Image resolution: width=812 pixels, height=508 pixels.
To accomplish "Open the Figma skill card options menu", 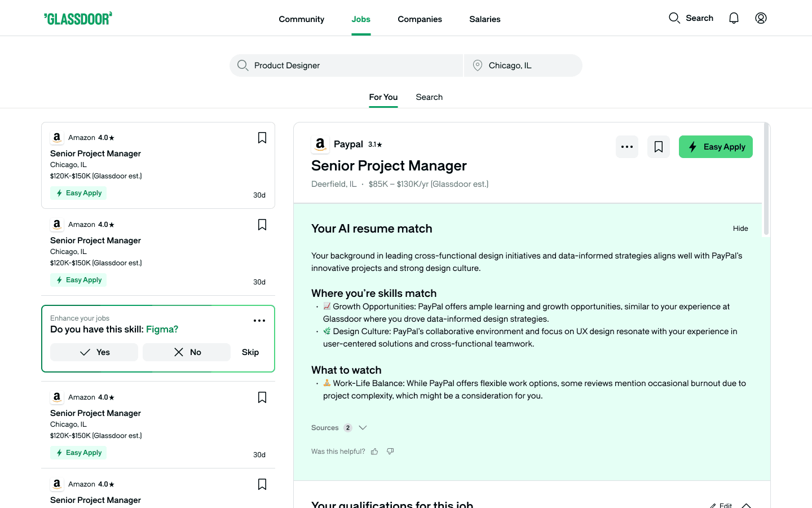I will [x=259, y=321].
